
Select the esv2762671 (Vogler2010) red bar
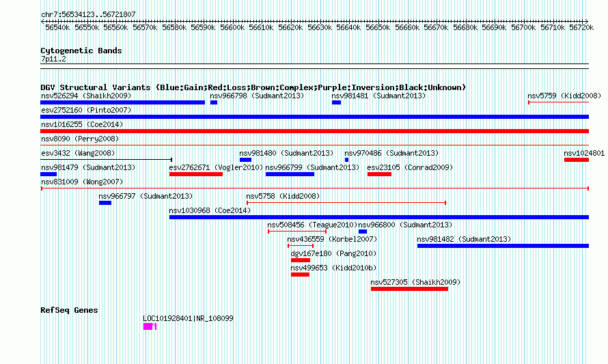click(x=196, y=174)
